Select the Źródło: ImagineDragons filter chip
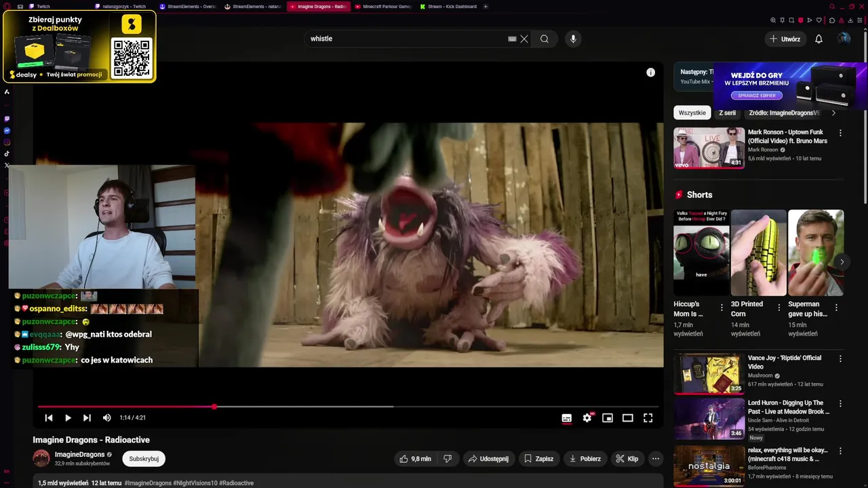Image resolution: width=868 pixels, height=488 pixels. click(785, 113)
